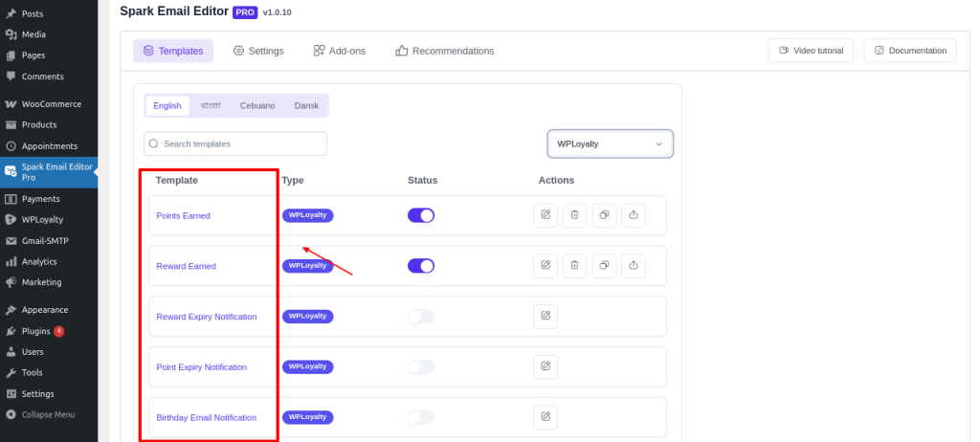The height and width of the screenshot is (442, 980).
Task: Select the Dansk language tab
Action: pyautogui.click(x=307, y=105)
